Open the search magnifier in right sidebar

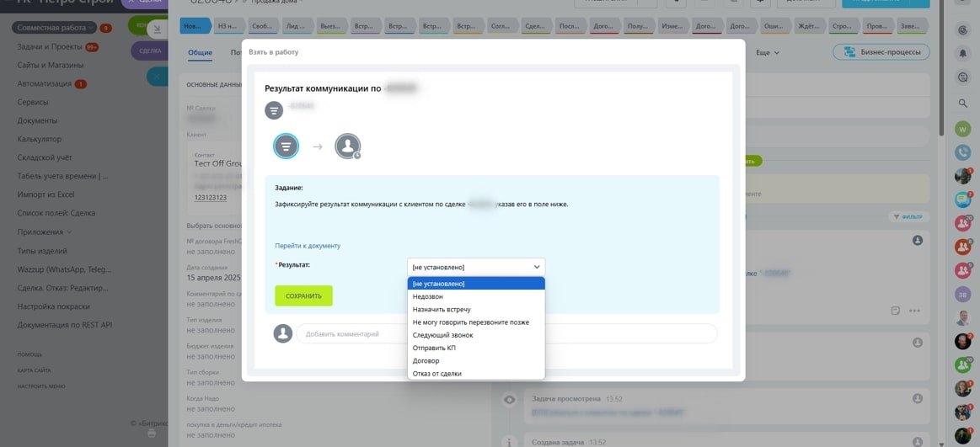[x=962, y=103]
